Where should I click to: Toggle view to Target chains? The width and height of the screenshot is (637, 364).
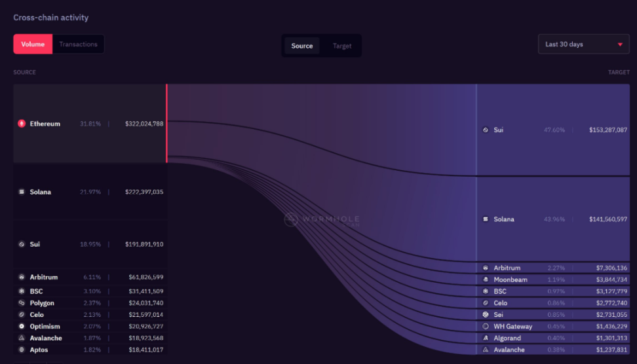point(341,46)
